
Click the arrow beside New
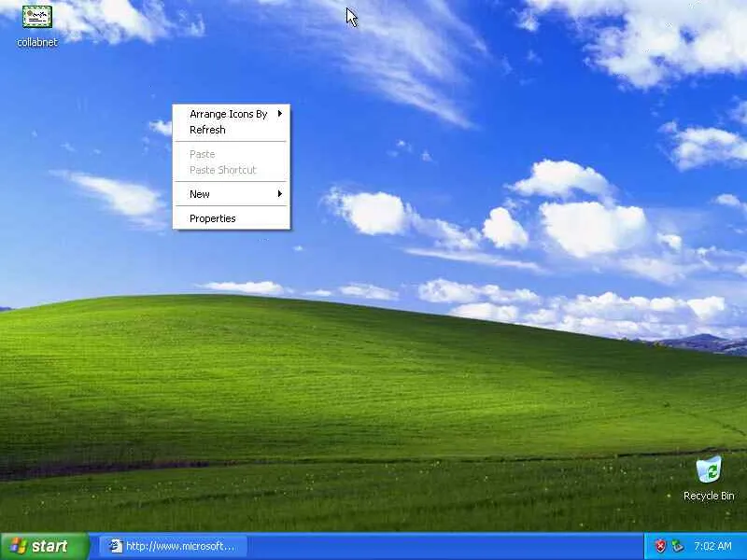(x=280, y=194)
